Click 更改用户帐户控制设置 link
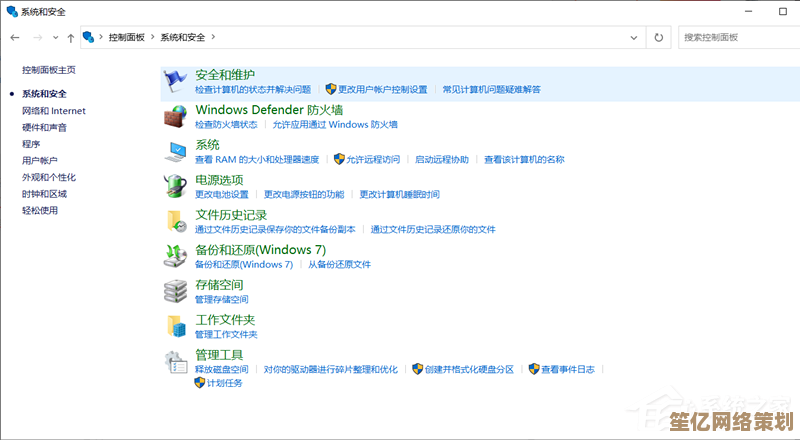The height and width of the screenshot is (440, 800). click(x=382, y=89)
